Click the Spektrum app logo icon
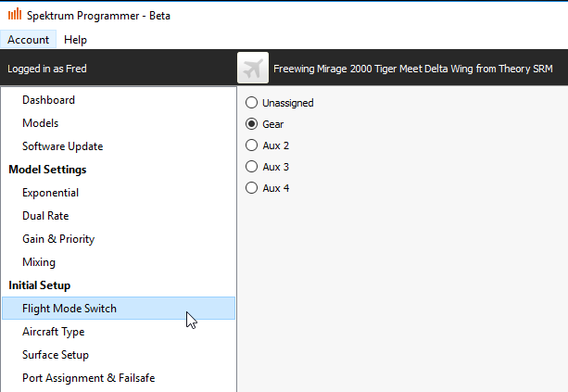The height and width of the screenshot is (392, 568). click(x=15, y=15)
